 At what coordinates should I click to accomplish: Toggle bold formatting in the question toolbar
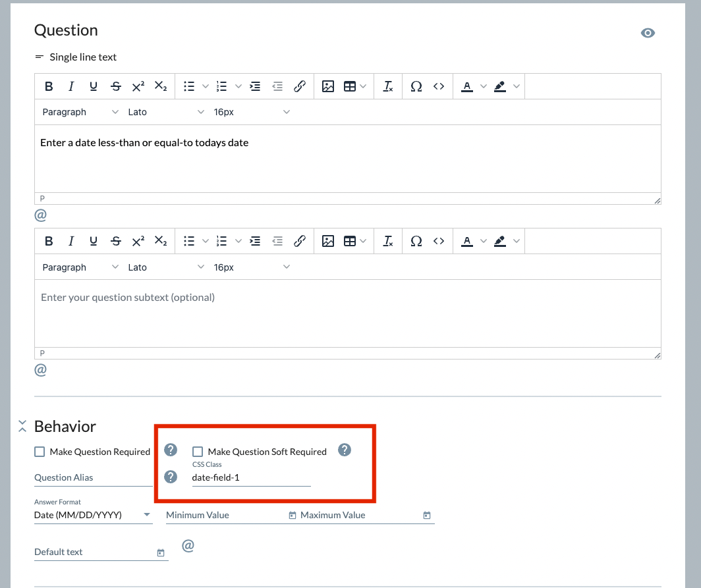tap(49, 86)
